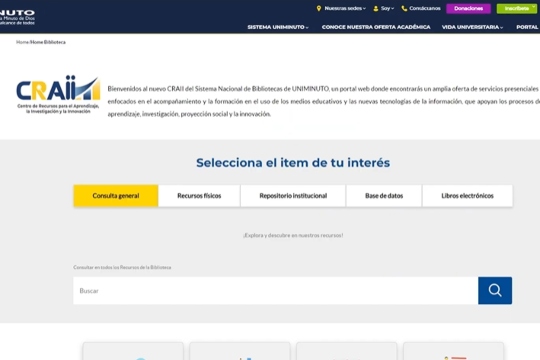
Task: Switch to the Recursos físicos tab
Action: pos(199,196)
